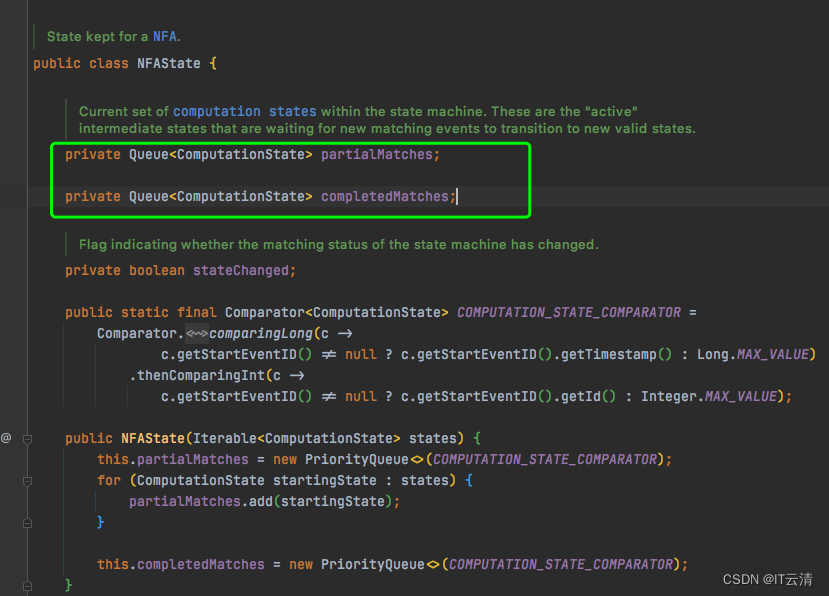Click the Iterable<ComputationState> parameter type
Image resolution: width=829 pixels, height=596 pixels.
297,438
